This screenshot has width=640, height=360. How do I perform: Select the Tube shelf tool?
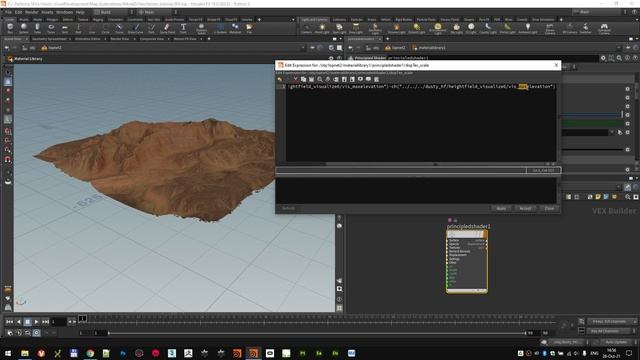pos(37,28)
